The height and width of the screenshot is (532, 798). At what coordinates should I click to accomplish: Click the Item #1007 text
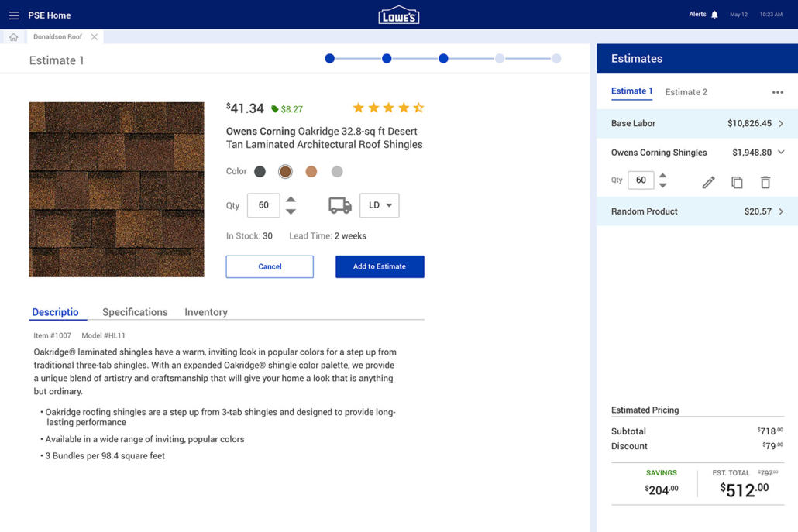point(53,335)
